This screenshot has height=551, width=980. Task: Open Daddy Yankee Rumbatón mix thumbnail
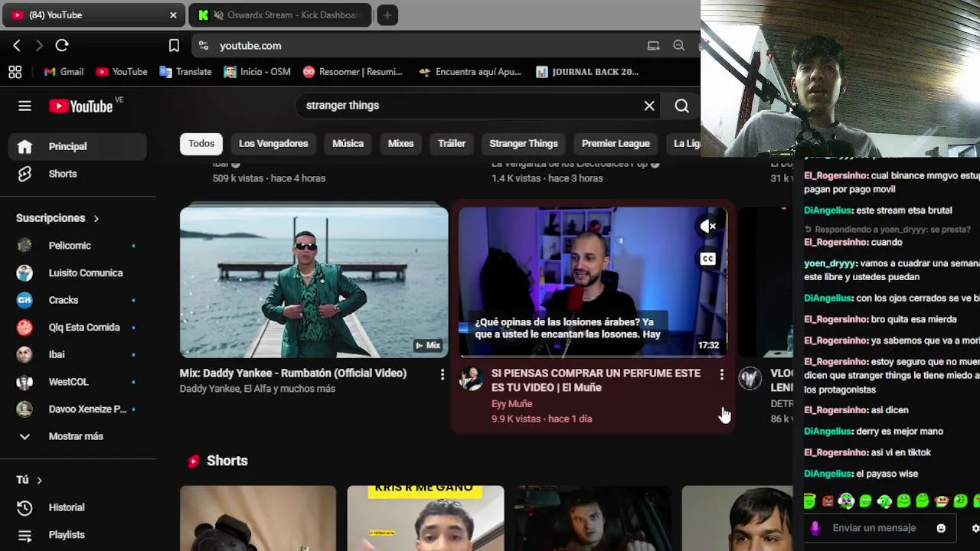tap(314, 282)
